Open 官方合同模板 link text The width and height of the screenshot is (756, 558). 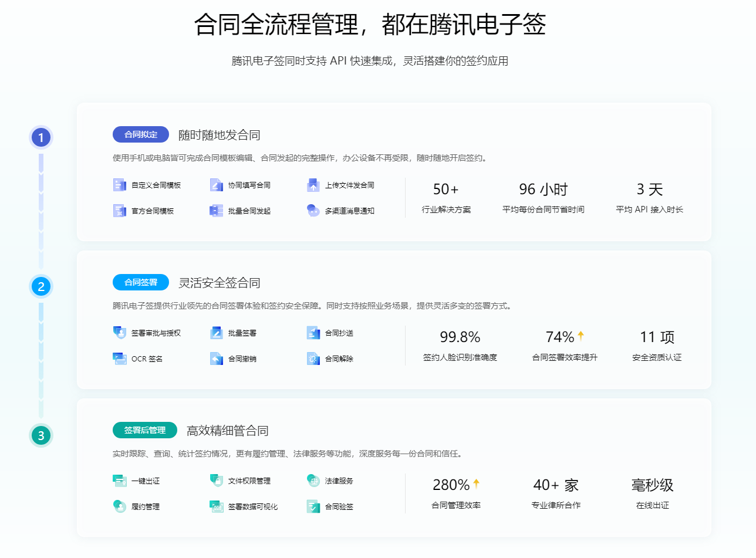click(x=153, y=211)
